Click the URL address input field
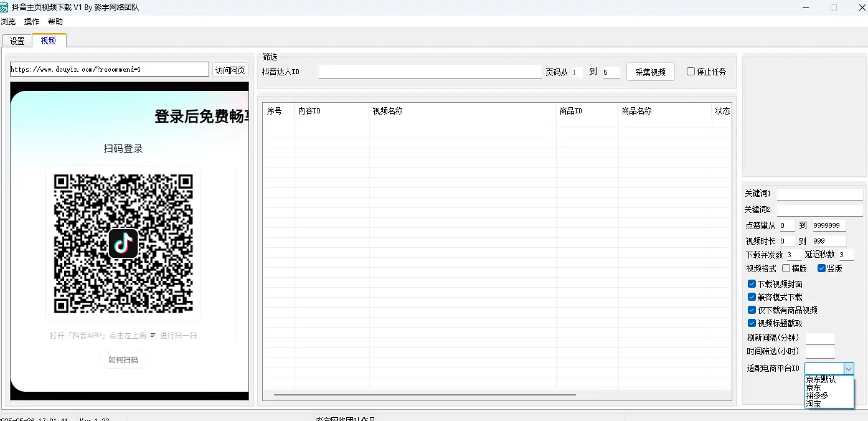 point(110,69)
